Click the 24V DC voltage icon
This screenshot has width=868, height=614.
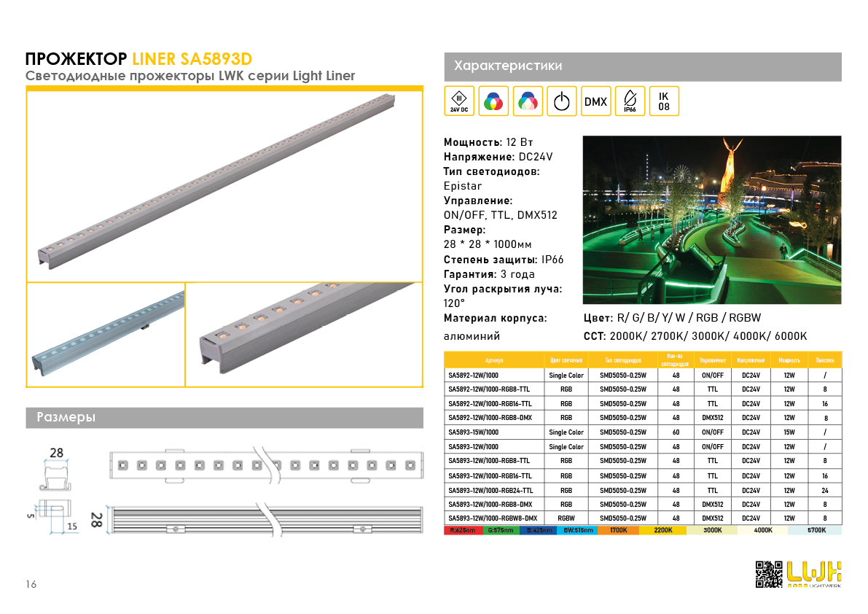coord(459,101)
